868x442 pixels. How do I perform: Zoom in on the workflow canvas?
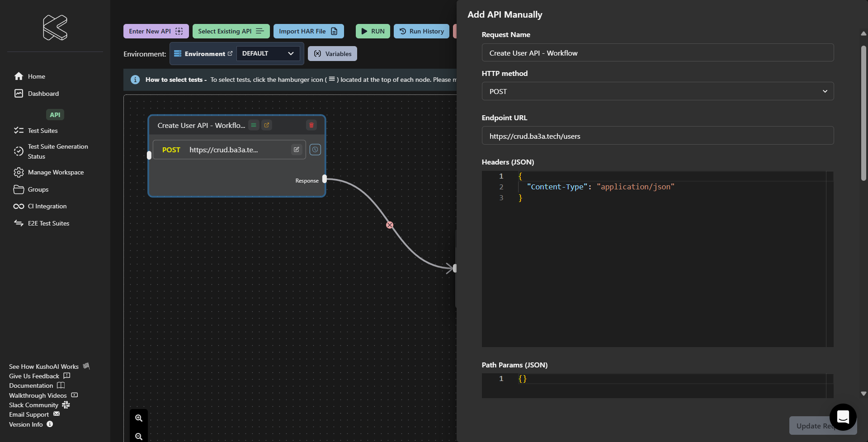click(139, 418)
